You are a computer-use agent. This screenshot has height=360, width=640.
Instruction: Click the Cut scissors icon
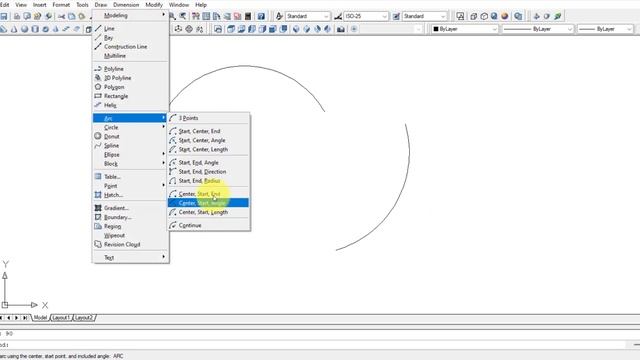61,16
